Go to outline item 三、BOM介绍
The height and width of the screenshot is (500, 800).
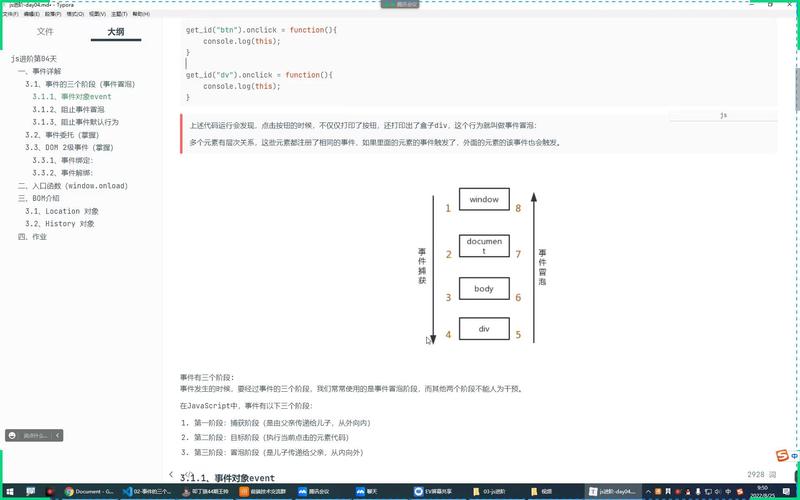click(39, 198)
